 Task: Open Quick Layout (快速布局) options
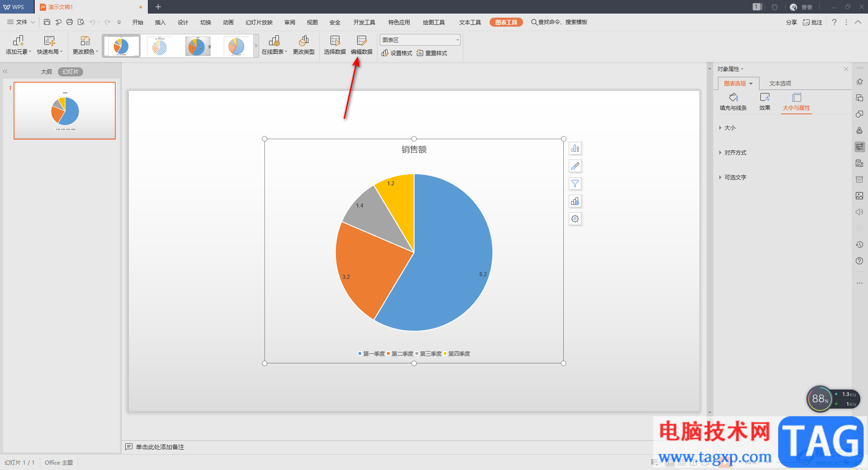tap(49, 45)
